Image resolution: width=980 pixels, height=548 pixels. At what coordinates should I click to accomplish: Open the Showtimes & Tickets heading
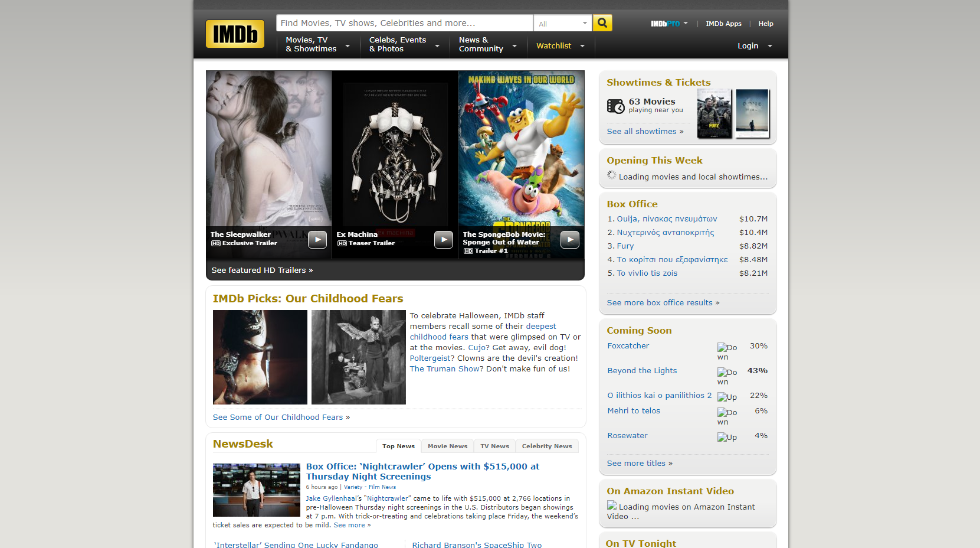point(658,83)
